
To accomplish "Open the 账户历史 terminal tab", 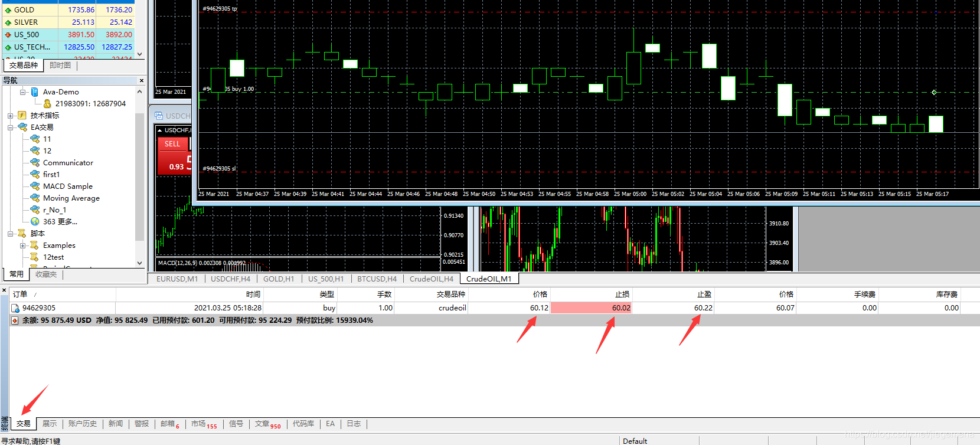I will click(83, 424).
